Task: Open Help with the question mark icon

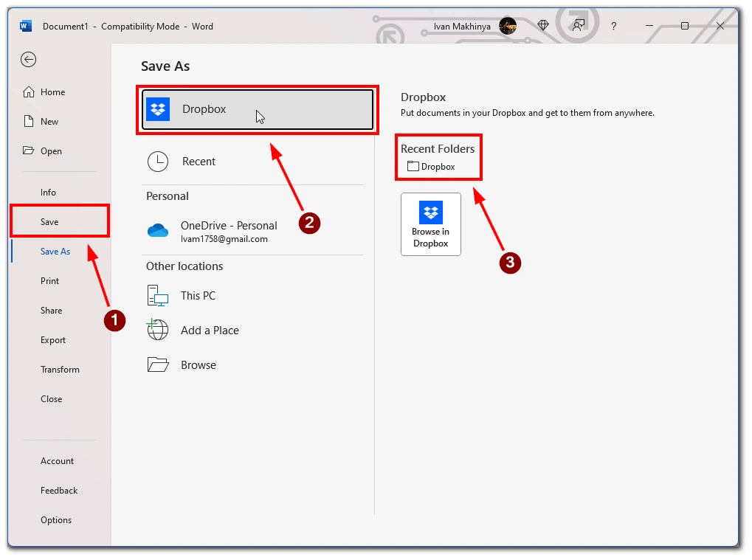Action: [x=614, y=27]
